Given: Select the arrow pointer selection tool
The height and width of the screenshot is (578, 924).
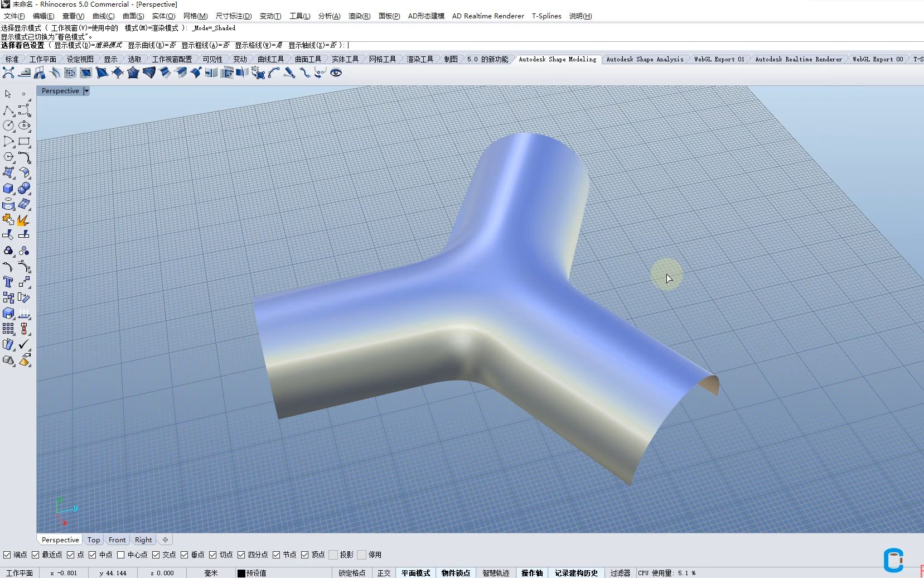Looking at the screenshot, I should (8, 94).
